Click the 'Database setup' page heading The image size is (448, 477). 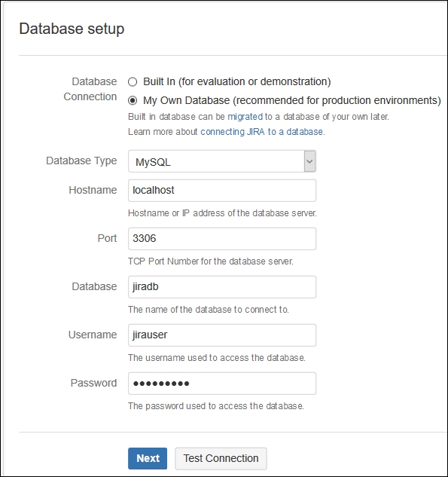[72, 29]
